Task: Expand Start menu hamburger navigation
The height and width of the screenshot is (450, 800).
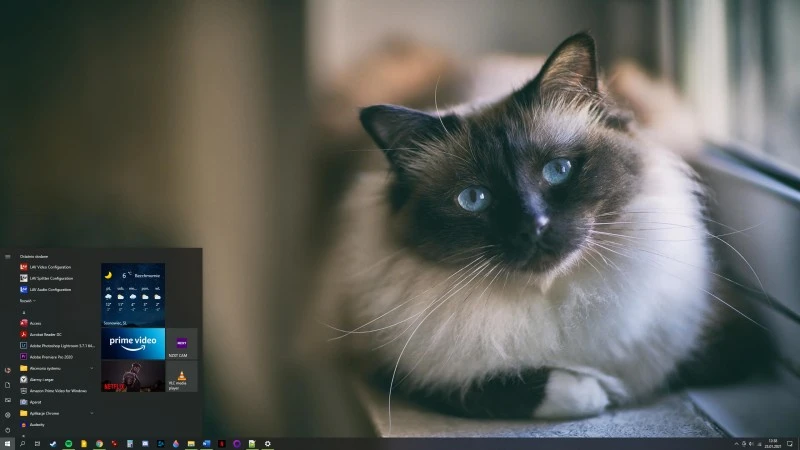Action: (8, 257)
